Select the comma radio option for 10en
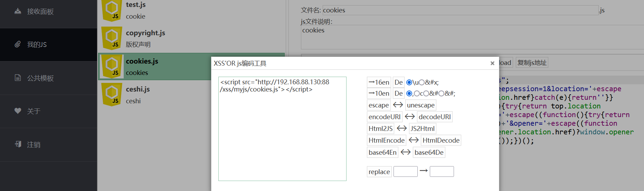Screen dimensions: 644x191 pos(409,94)
